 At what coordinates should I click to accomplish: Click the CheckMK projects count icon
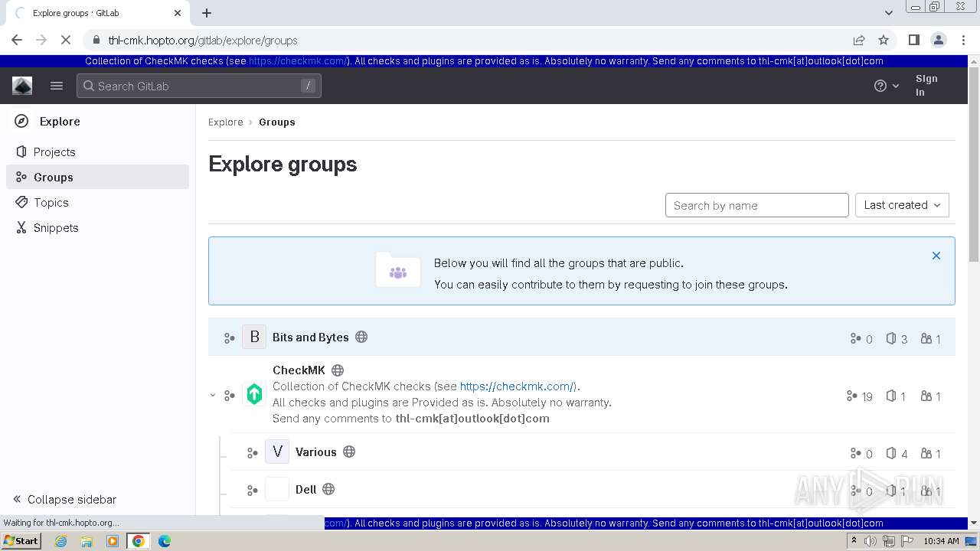click(x=891, y=396)
